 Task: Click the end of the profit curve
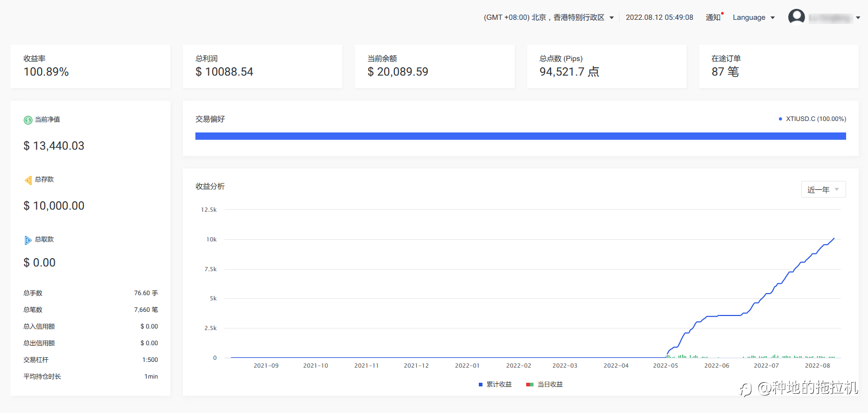coord(834,238)
